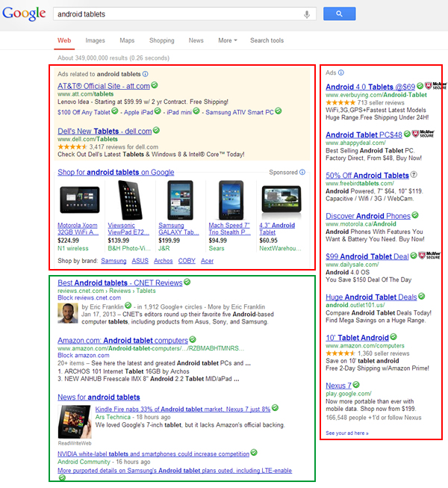Click the Google logo
This screenshot has width=448, height=488.
(24, 13)
